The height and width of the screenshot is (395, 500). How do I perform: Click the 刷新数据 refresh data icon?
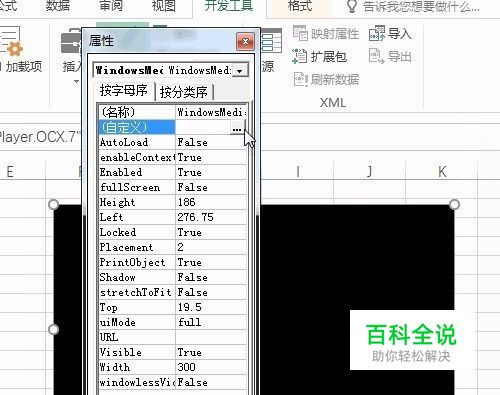pyautogui.click(x=301, y=79)
